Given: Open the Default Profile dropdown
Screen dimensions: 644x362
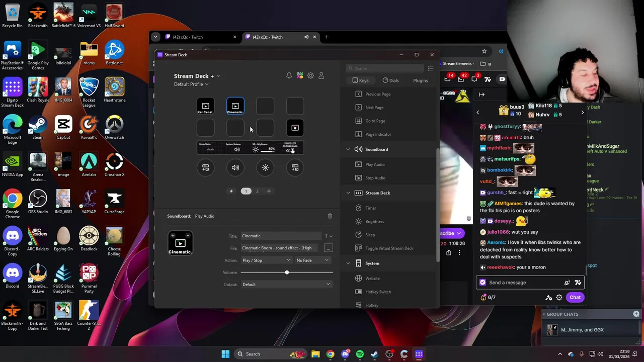Looking at the screenshot, I should 191,84.
